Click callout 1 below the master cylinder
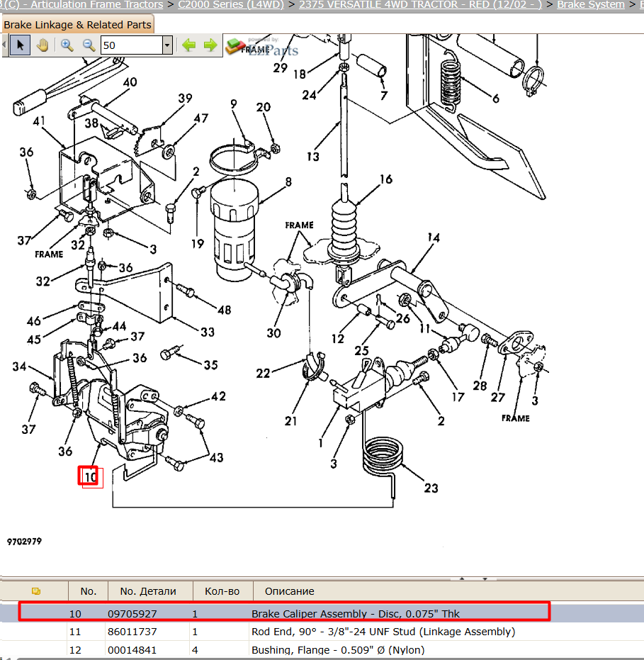This screenshot has height=660, width=644. [320, 443]
